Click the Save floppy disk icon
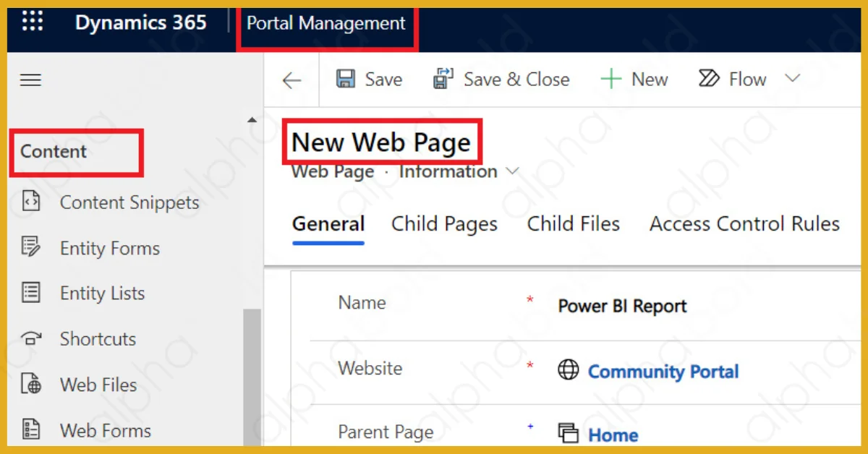Screen dimensions: 868x454 [x=346, y=79]
